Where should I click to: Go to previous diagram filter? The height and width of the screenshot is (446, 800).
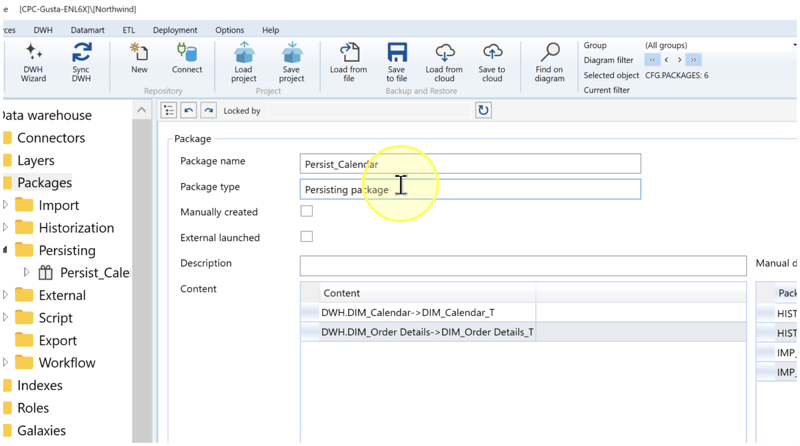click(x=666, y=60)
